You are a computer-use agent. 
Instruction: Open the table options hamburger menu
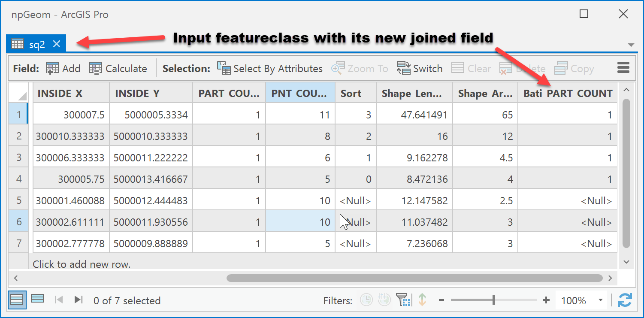pyautogui.click(x=623, y=68)
